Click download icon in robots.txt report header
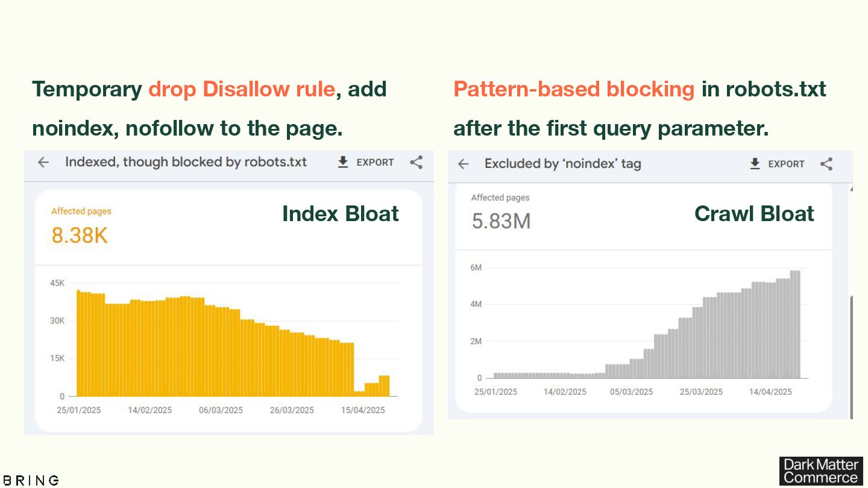This screenshot has height=488, width=868. click(x=343, y=162)
